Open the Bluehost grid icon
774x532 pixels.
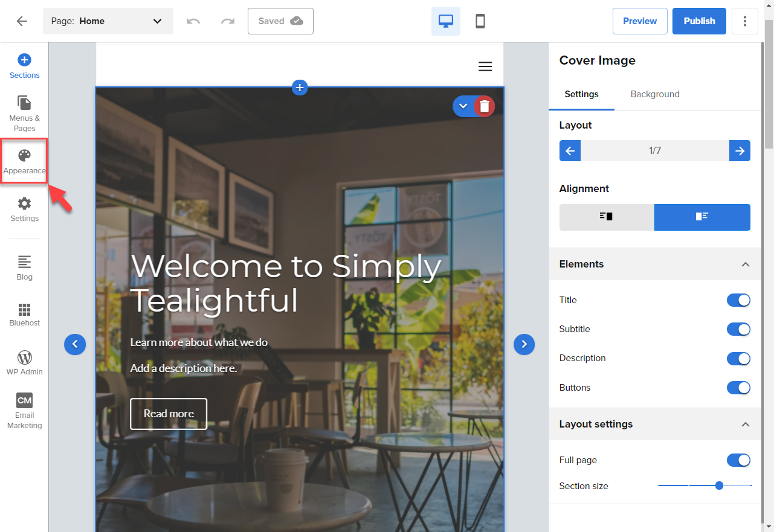(x=24, y=315)
